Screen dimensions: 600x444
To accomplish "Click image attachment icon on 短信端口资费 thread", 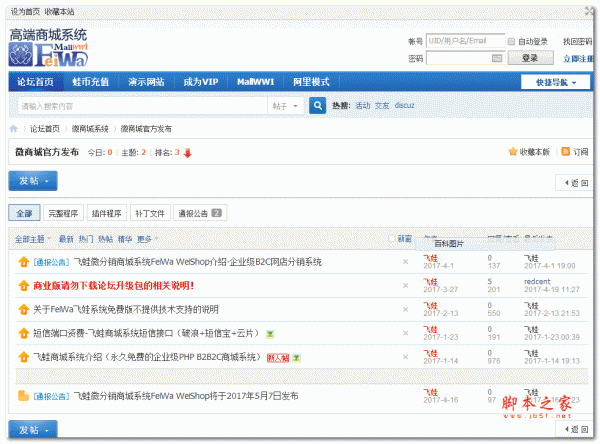I will point(270,334).
